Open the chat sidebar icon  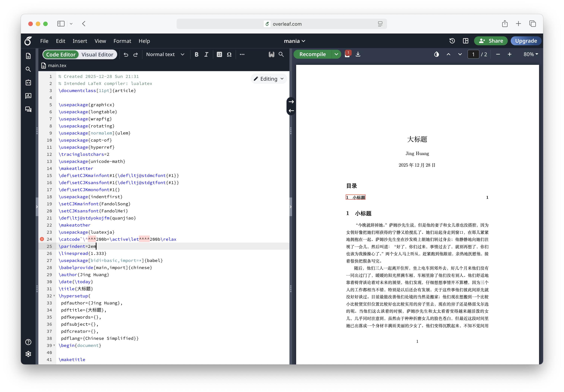tap(28, 109)
